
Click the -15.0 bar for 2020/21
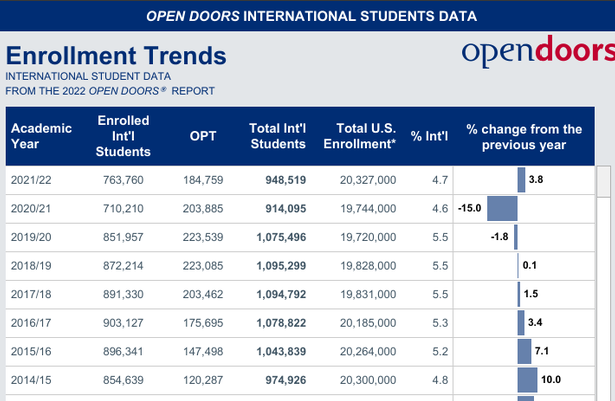[x=502, y=208]
